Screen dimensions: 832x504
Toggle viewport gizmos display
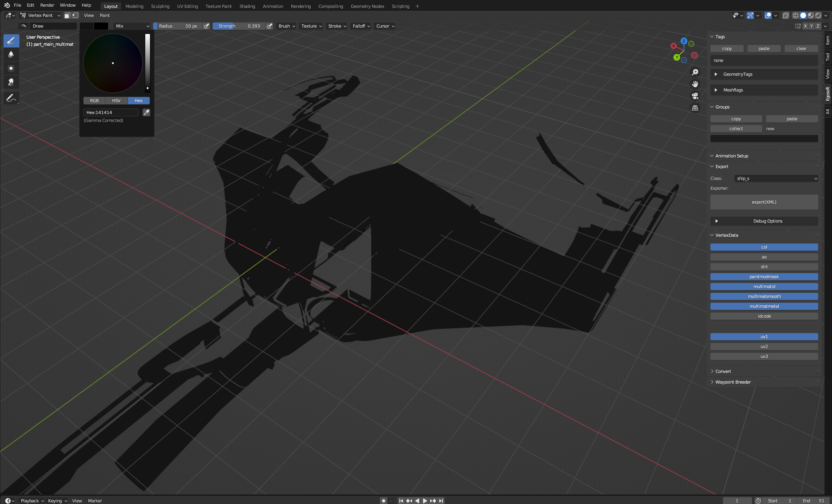pos(750,15)
